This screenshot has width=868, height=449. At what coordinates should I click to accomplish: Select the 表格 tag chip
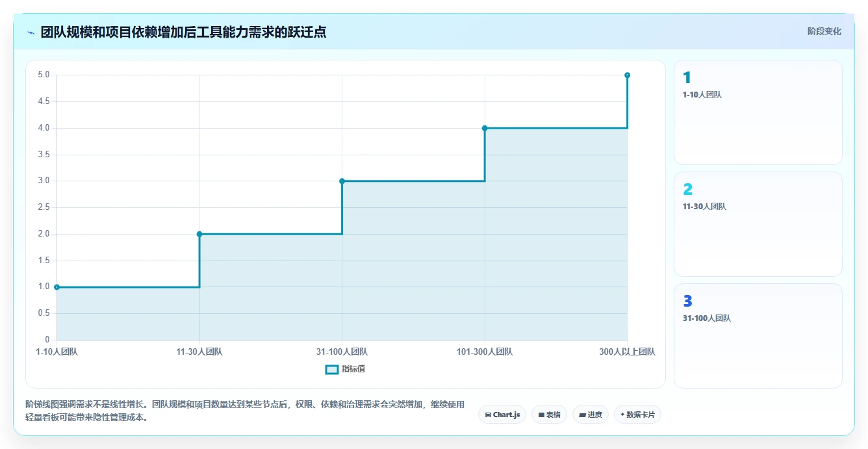549,415
